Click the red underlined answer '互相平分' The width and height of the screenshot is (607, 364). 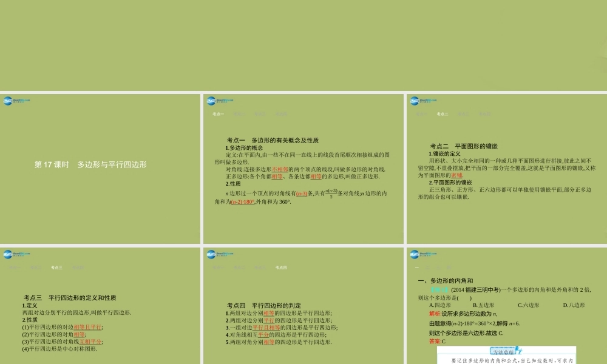point(90,342)
